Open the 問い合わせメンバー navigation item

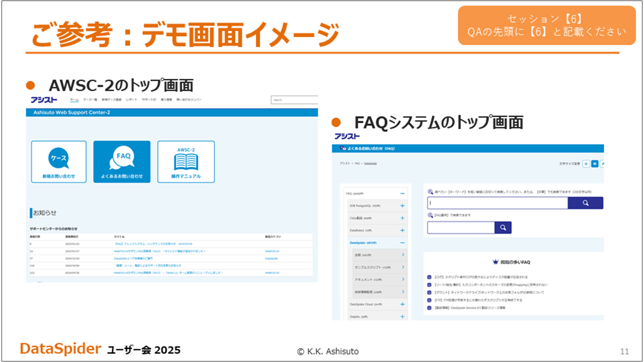(189, 100)
